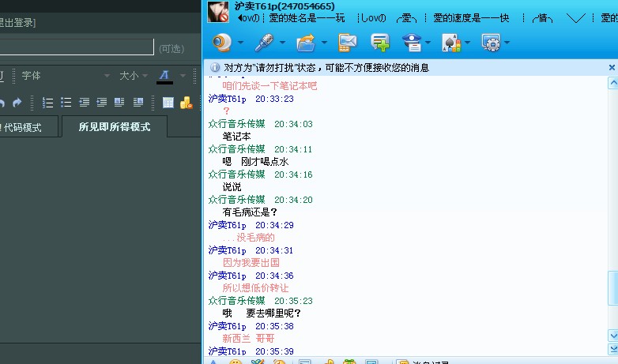Screen dimensions: 618x364
Task: Click the contact avatar of 沪卖T61p
Action: (x=218, y=12)
